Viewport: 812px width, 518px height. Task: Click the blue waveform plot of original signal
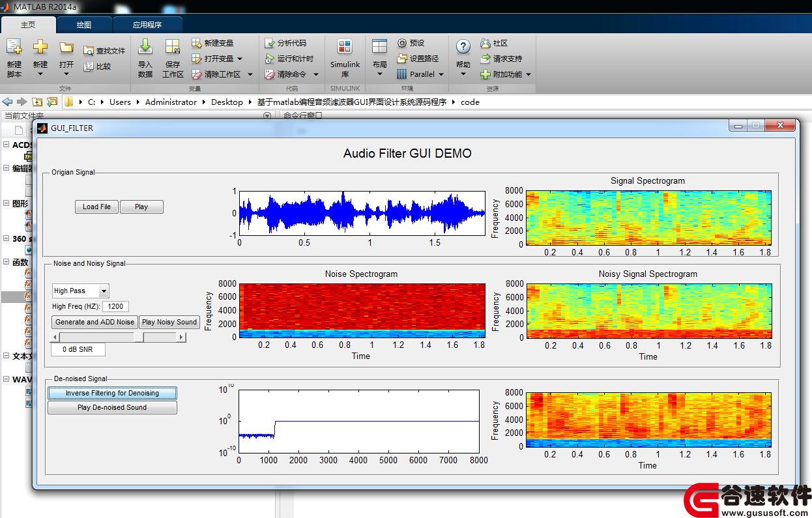pos(362,212)
